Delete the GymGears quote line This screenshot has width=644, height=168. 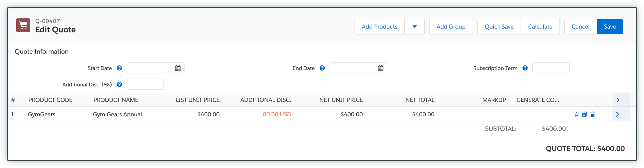tap(593, 115)
